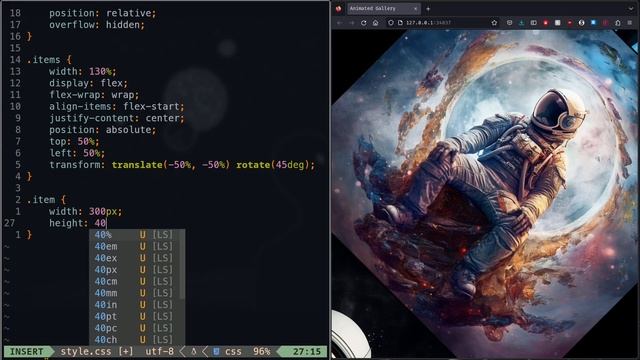
Task: Place cursor on the .items selector
Action: coord(44,60)
